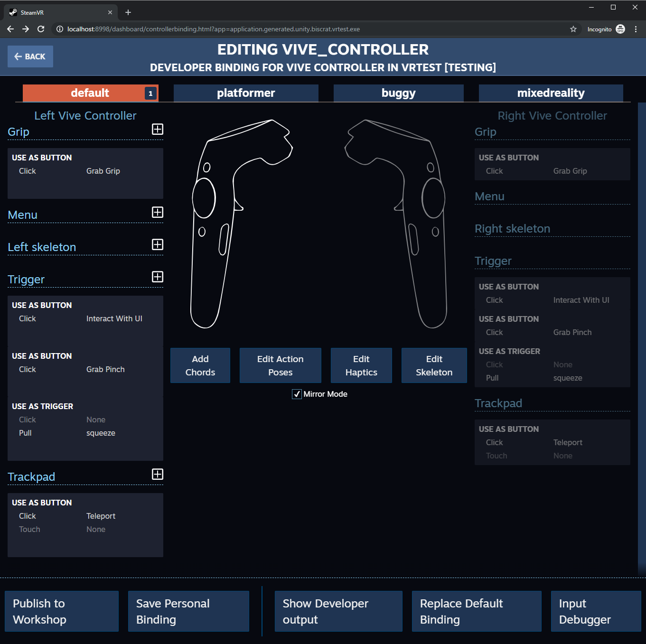646x644 pixels.
Task: Bookmark this page using the star icon
Action: 573,29
